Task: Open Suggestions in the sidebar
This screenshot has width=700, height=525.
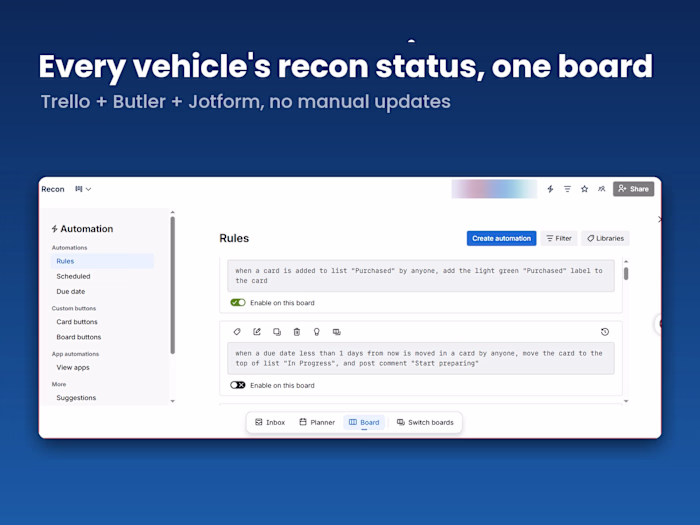Action: (76, 398)
